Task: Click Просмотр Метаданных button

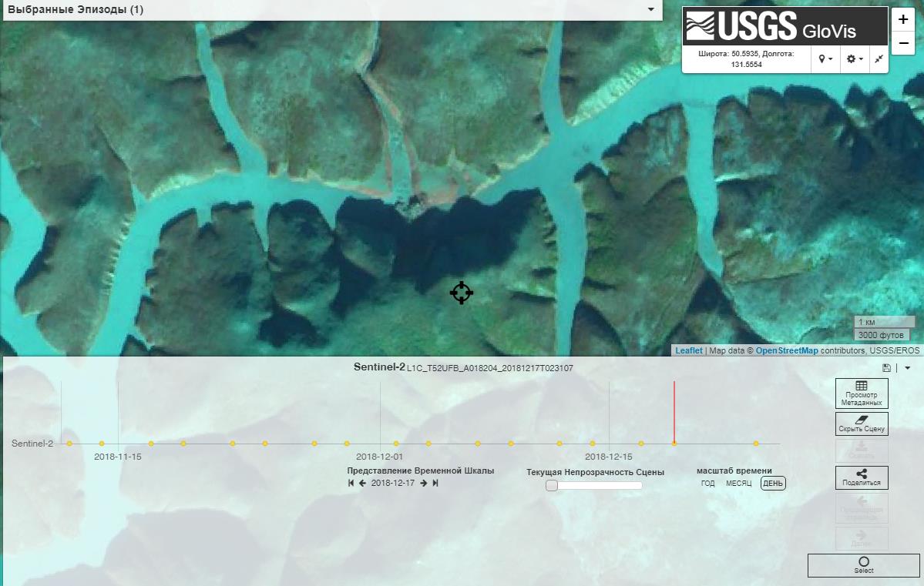Action: [x=862, y=393]
